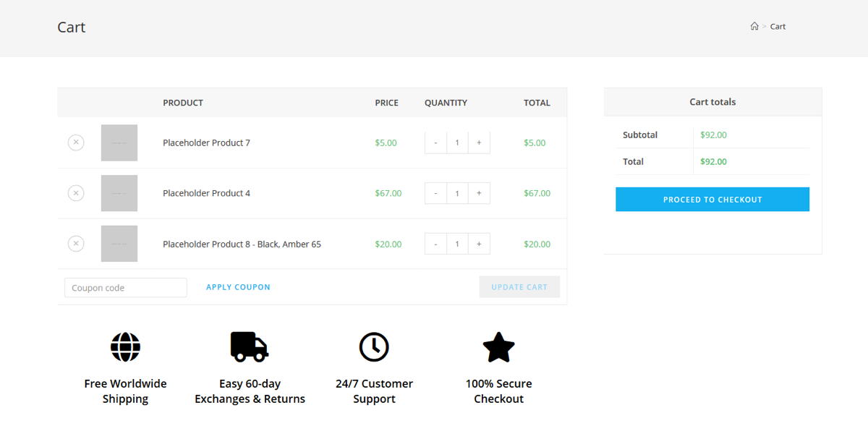Image resolution: width=868 pixels, height=434 pixels.
Task: Increase quantity of Placeholder Product 4
Action: 479,193
